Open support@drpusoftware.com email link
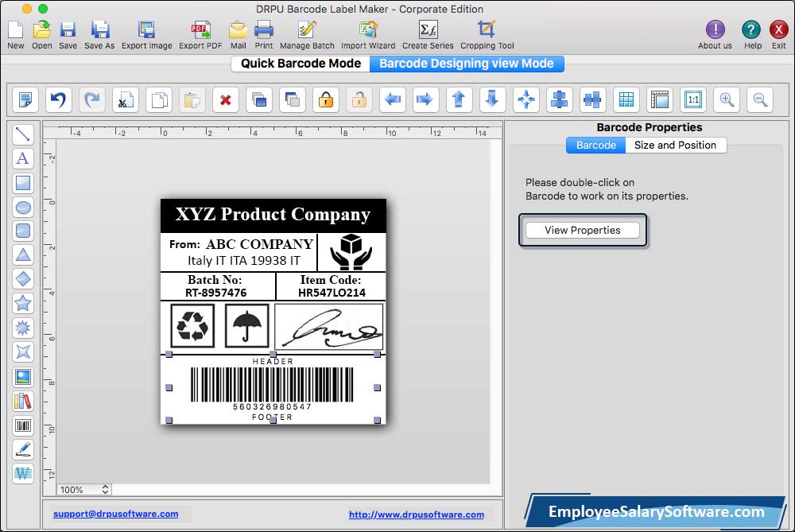 tap(115, 514)
